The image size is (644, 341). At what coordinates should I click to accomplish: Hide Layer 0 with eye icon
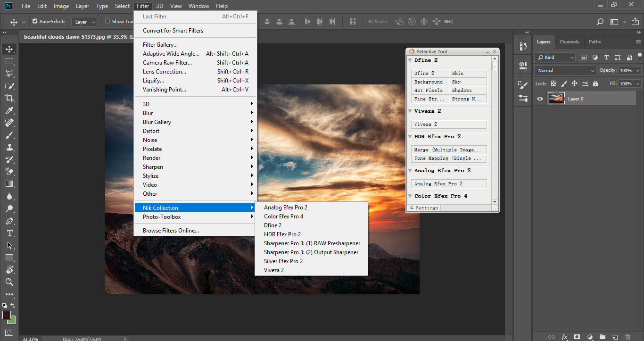pyautogui.click(x=540, y=99)
